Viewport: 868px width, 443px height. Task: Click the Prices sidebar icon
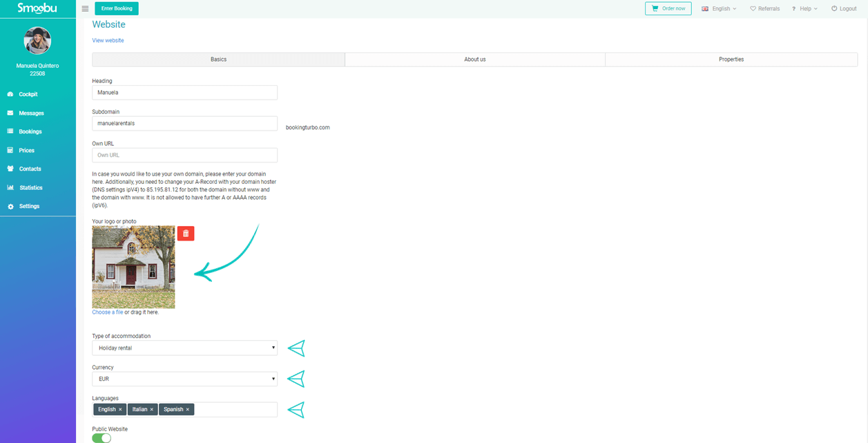click(10, 150)
